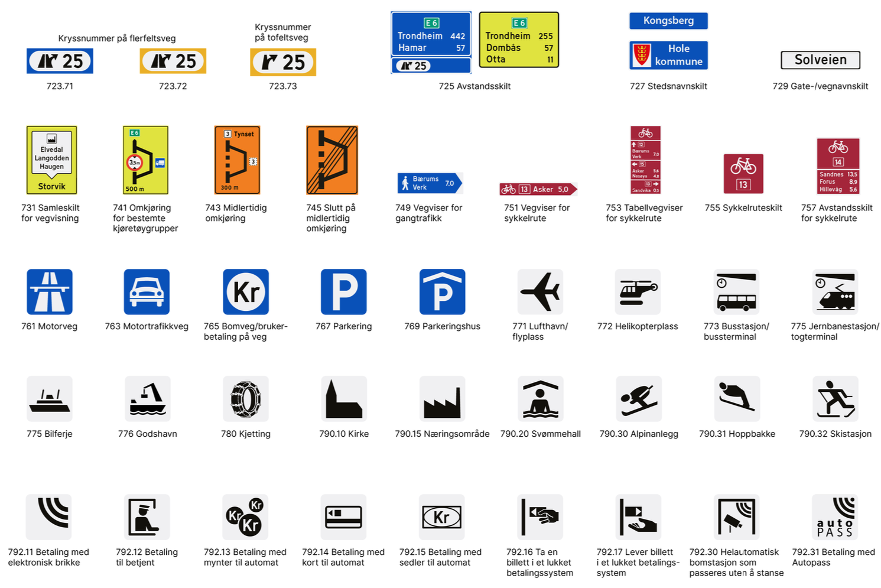Click the airplane airport sign
Viewport: 881px width, 588px height.
click(540, 292)
